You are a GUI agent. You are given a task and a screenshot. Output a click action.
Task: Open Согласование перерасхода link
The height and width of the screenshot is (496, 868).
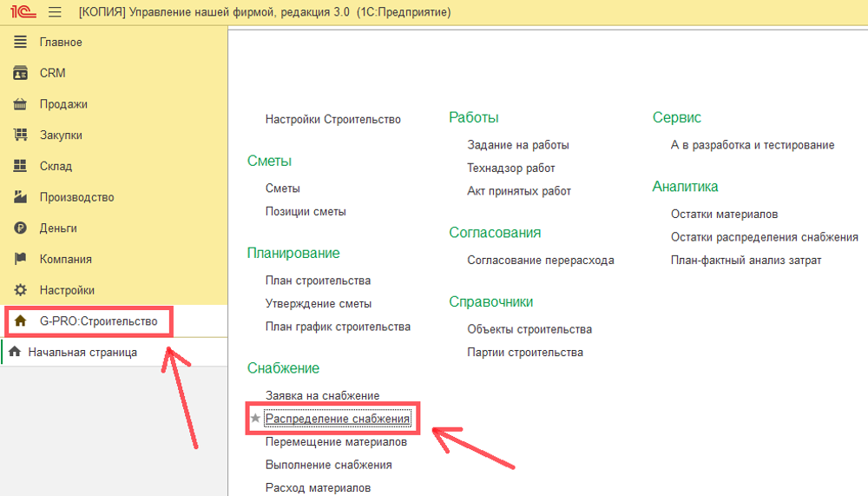[x=540, y=260]
